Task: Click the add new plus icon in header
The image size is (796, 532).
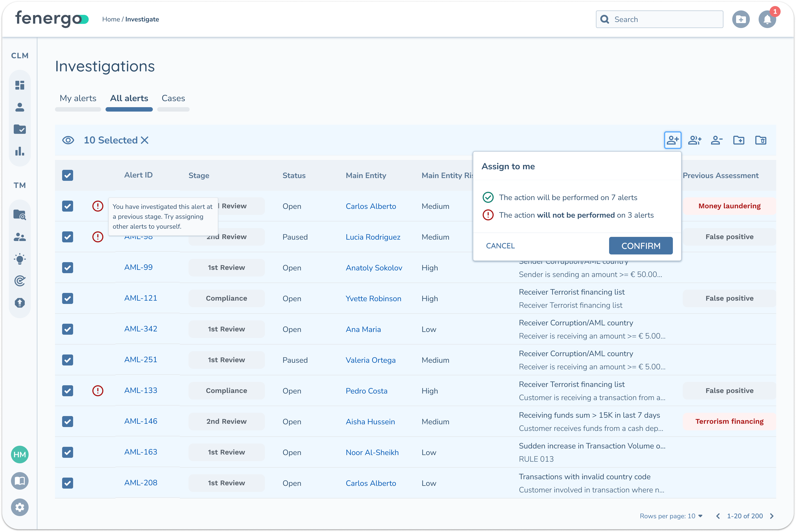Action: pyautogui.click(x=741, y=19)
